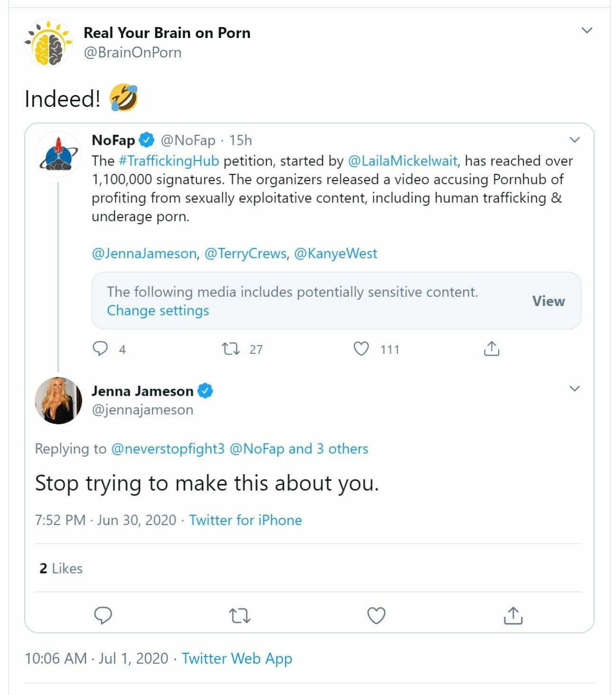The width and height of the screenshot is (616, 695).
Task: Open the @TerryCrews mention
Action: click(x=246, y=253)
